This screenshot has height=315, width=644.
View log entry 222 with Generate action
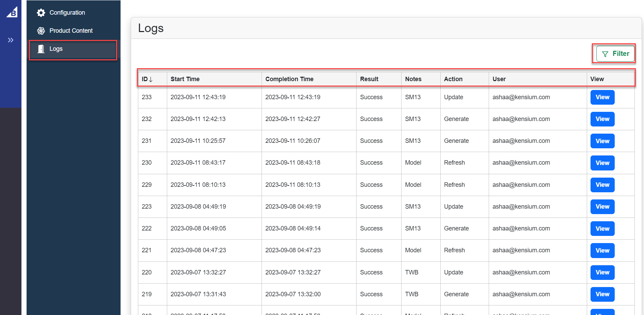tap(602, 228)
